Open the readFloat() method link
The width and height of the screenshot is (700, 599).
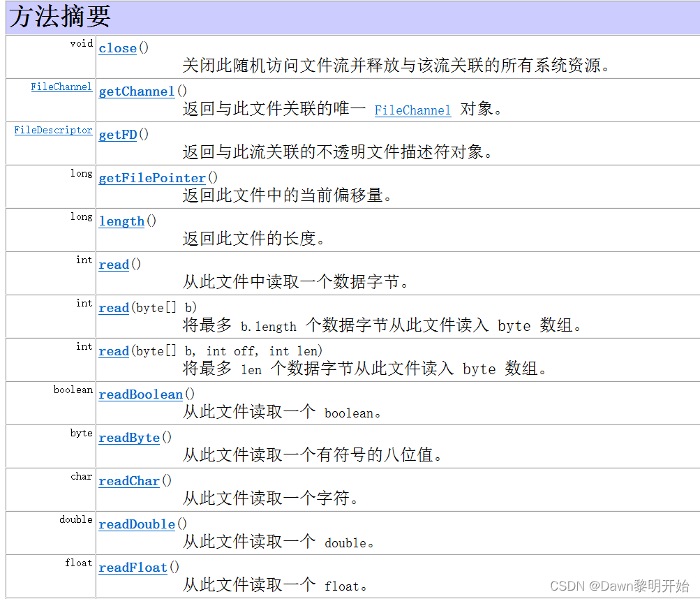tap(133, 568)
